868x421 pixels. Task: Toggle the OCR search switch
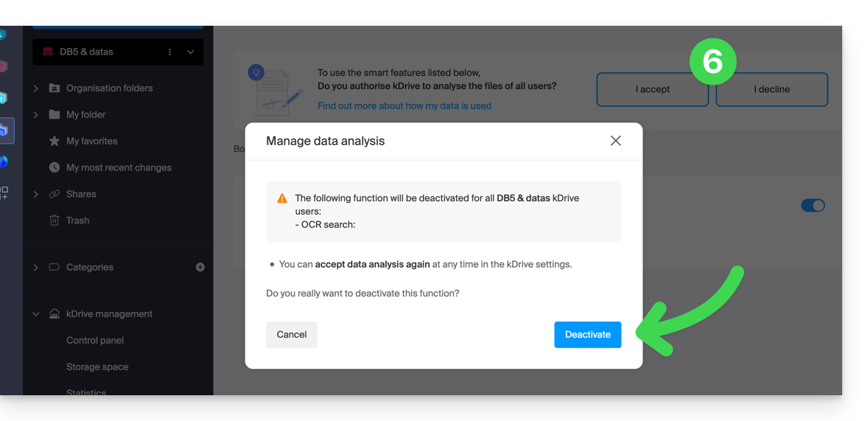coord(813,206)
